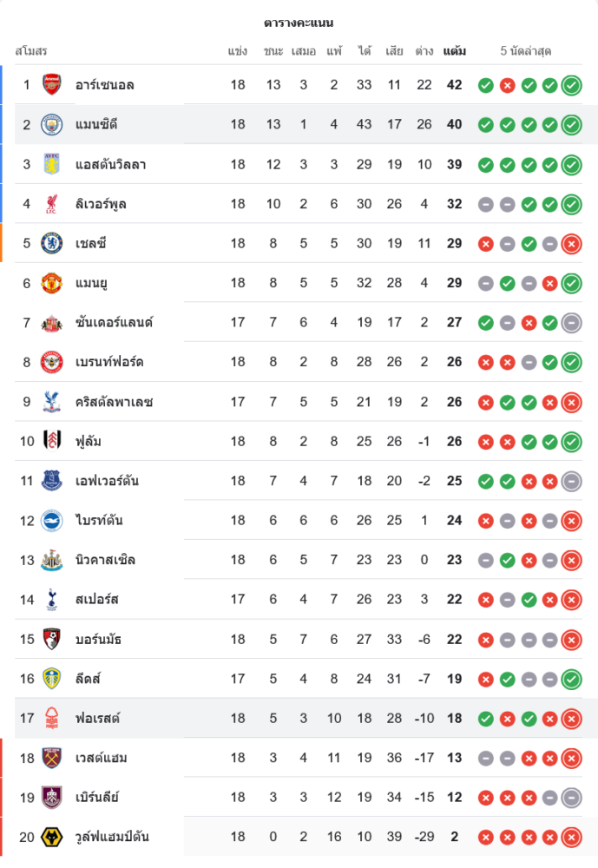Image resolution: width=598 pixels, height=868 pixels.
Task: Sort table by ชนะ wins column
Action: pos(273,51)
